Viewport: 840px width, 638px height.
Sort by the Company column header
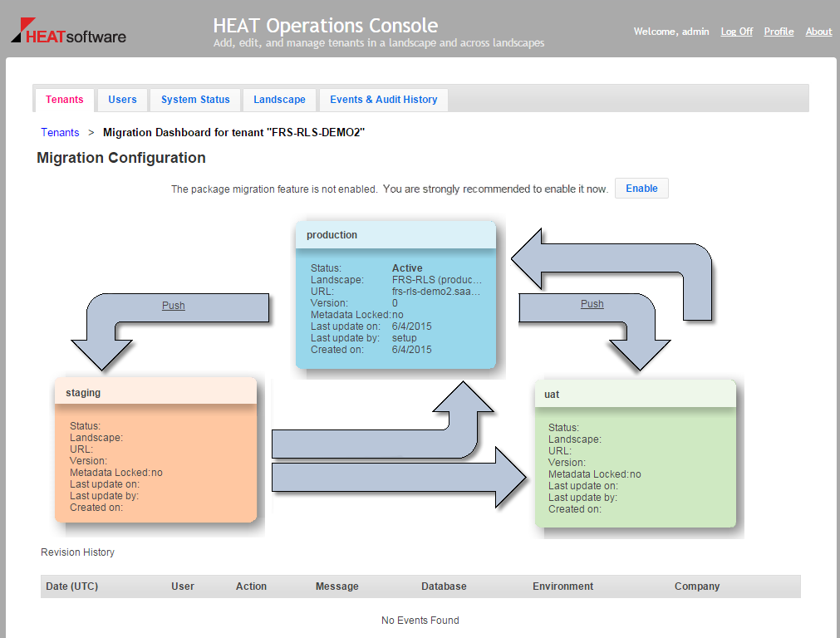(697, 586)
